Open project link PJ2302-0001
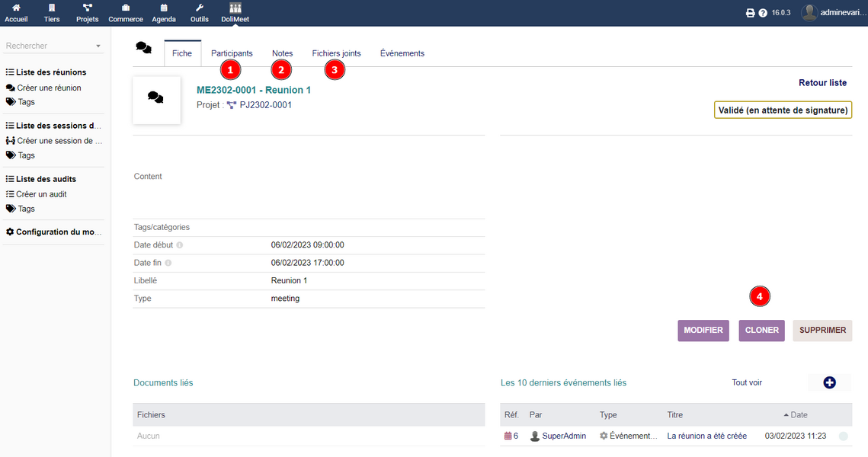 (x=265, y=105)
